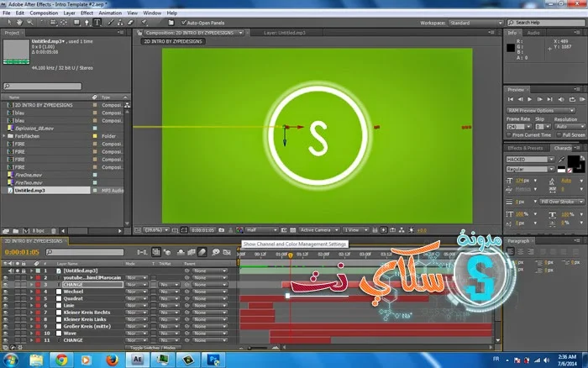This screenshot has height=368, width=588.
Task: Select the Puppet Pin tool
Action: 144,23
